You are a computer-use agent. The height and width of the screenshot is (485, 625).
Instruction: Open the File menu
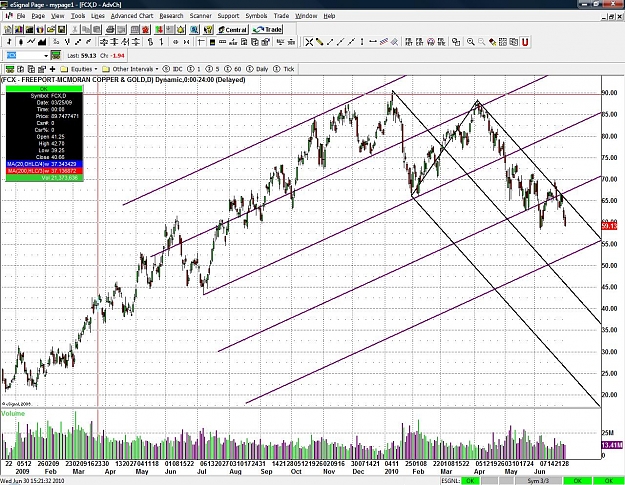pyautogui.click(x=21, y=16)
